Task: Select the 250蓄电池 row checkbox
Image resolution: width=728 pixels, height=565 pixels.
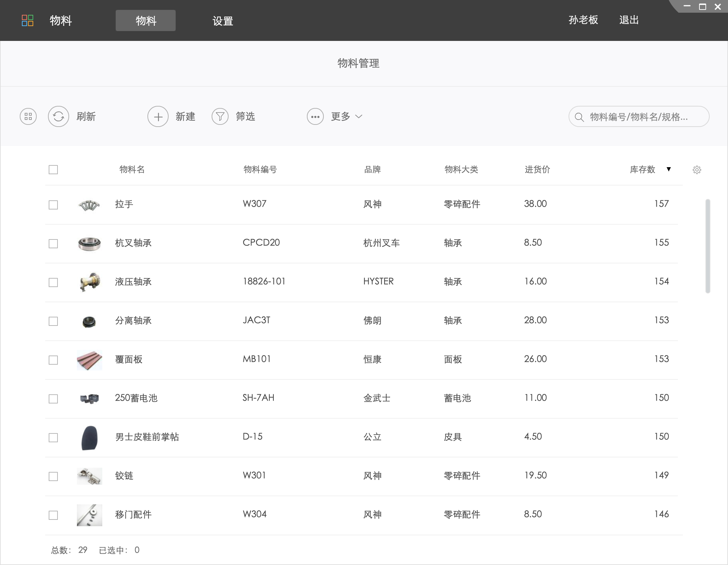Action: click(x=53, y=399)
